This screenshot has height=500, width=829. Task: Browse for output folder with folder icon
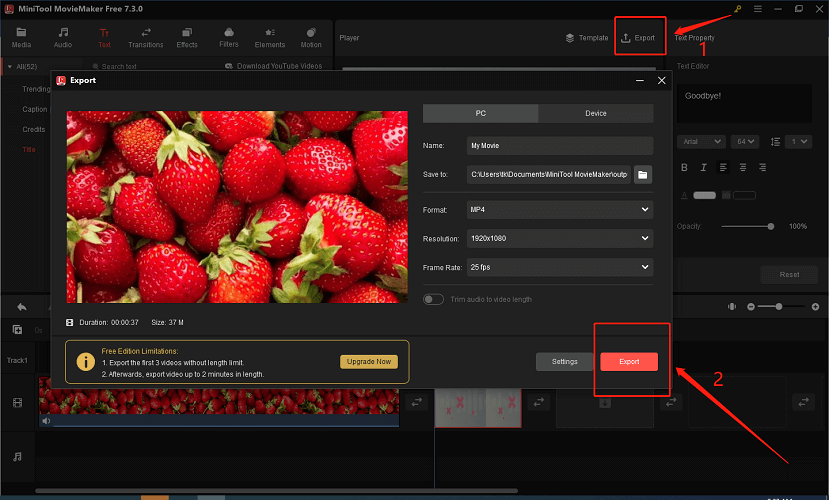[x=643, y=174]
